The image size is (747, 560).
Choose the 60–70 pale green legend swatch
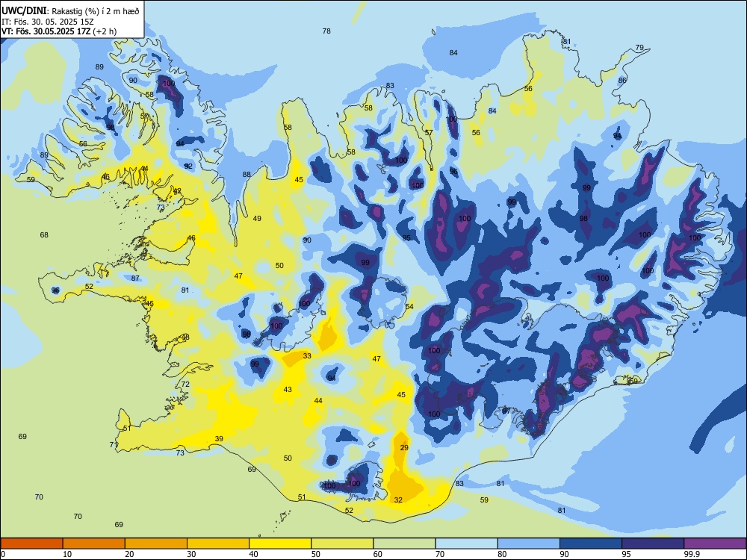pos(404,544)
